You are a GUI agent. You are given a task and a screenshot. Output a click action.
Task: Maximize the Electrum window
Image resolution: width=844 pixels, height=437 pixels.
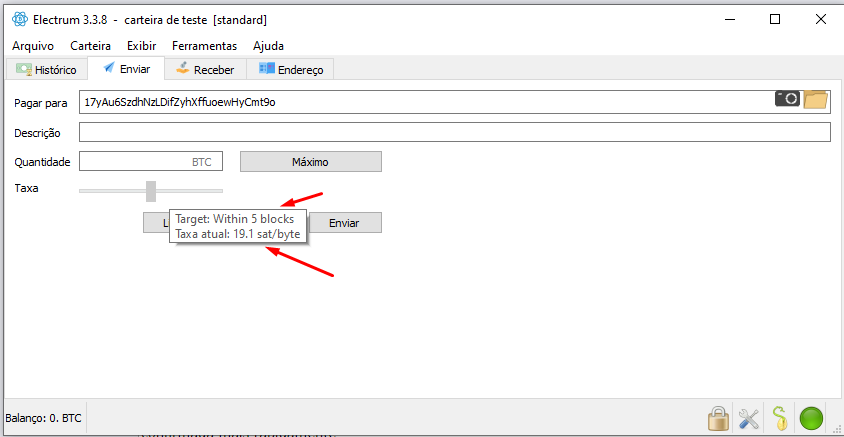pyautogui.click(x=775, y=20)
